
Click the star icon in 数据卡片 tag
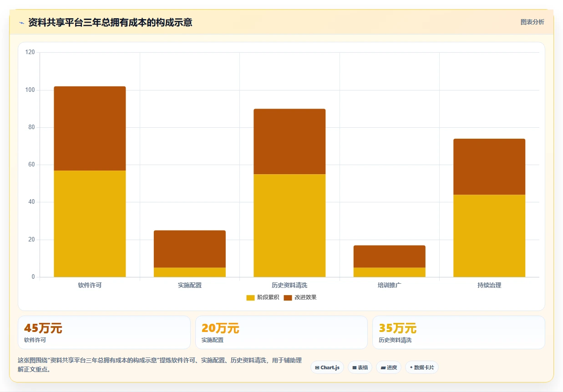click(411, 367)
